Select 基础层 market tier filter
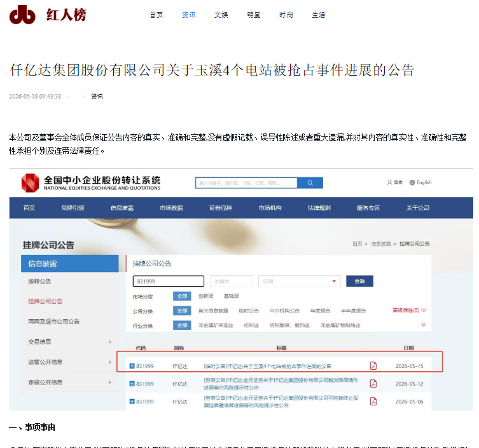The width and height of the screenshot is (479, 448). click(x=232, y=296)
